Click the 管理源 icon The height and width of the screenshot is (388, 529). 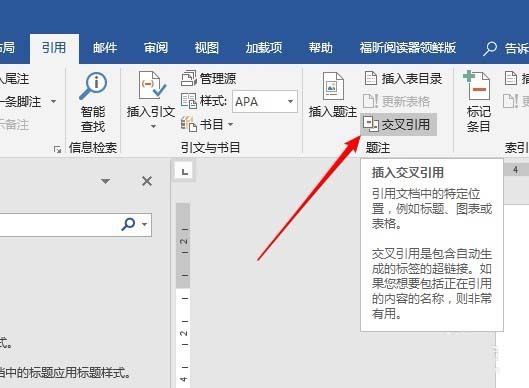coord(188,78)
